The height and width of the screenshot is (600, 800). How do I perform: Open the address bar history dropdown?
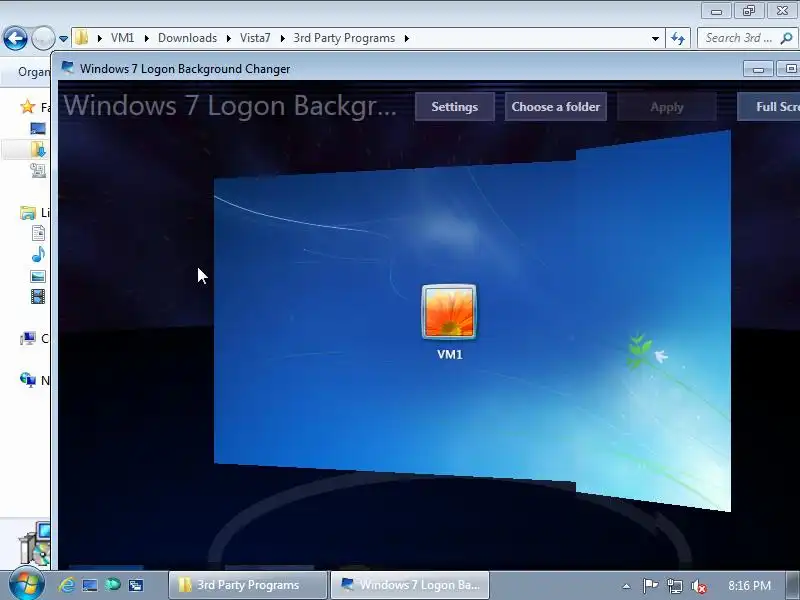(655, 38)
